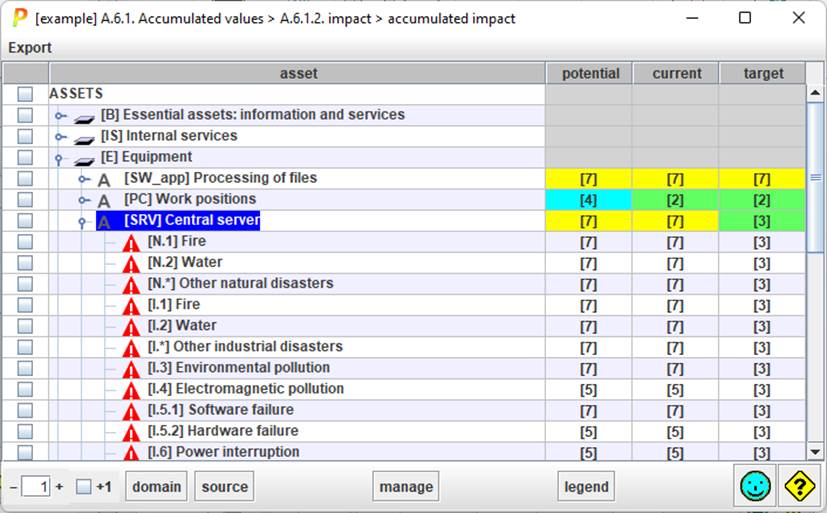
Task: Click cyan potential cell for Work positions
Action: (589, 200)
